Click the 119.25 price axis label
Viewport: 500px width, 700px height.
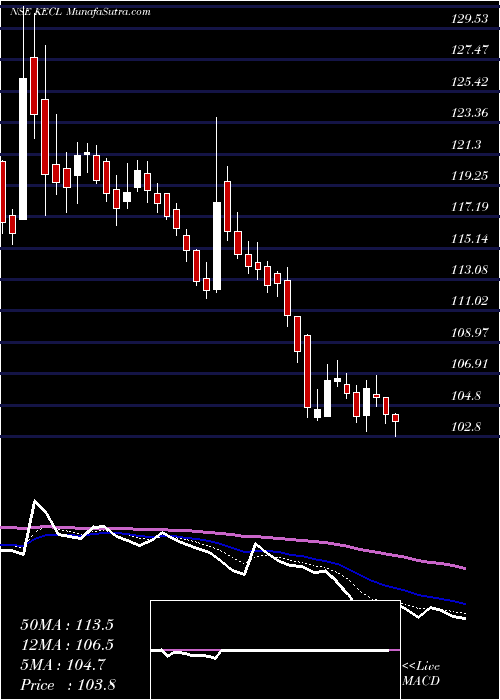469,176
